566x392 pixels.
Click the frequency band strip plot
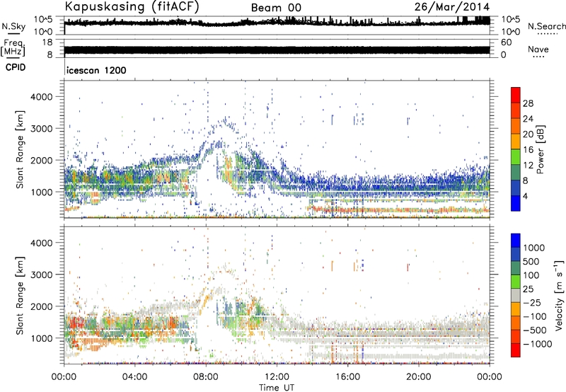point(277,50)
